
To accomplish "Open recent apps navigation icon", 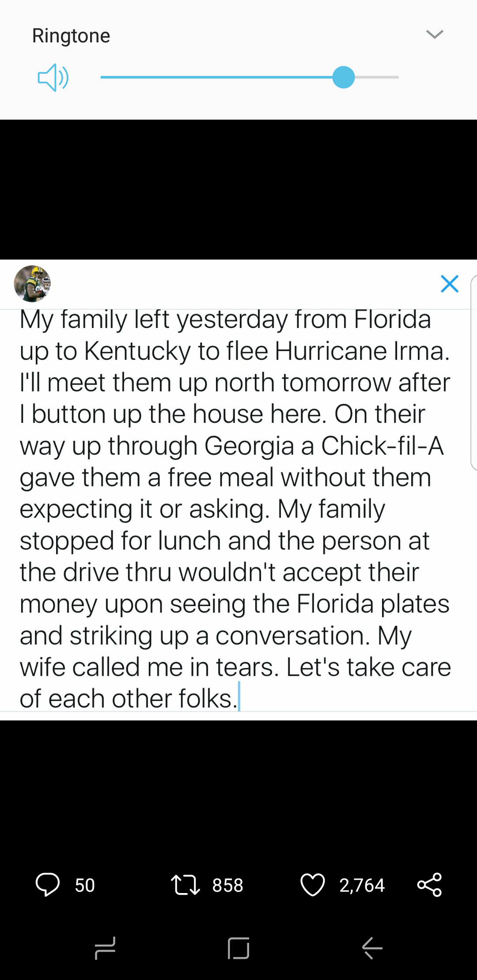I will coord(105,948).
